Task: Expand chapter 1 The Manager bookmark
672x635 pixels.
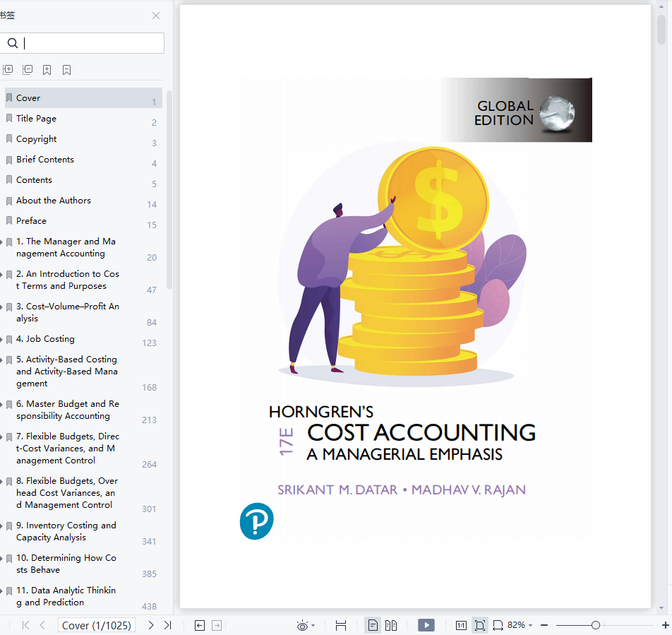Action: [x=1, y=242]
